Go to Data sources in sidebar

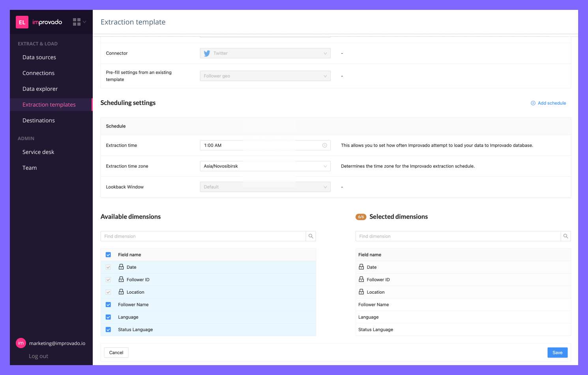(39, 57)
